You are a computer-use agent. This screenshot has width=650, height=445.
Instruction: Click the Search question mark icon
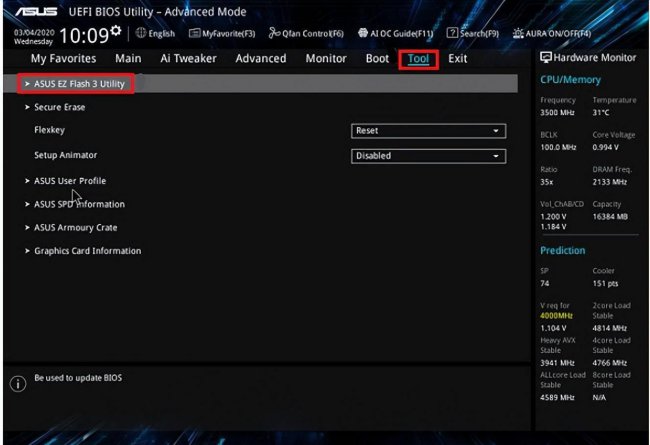452,33
